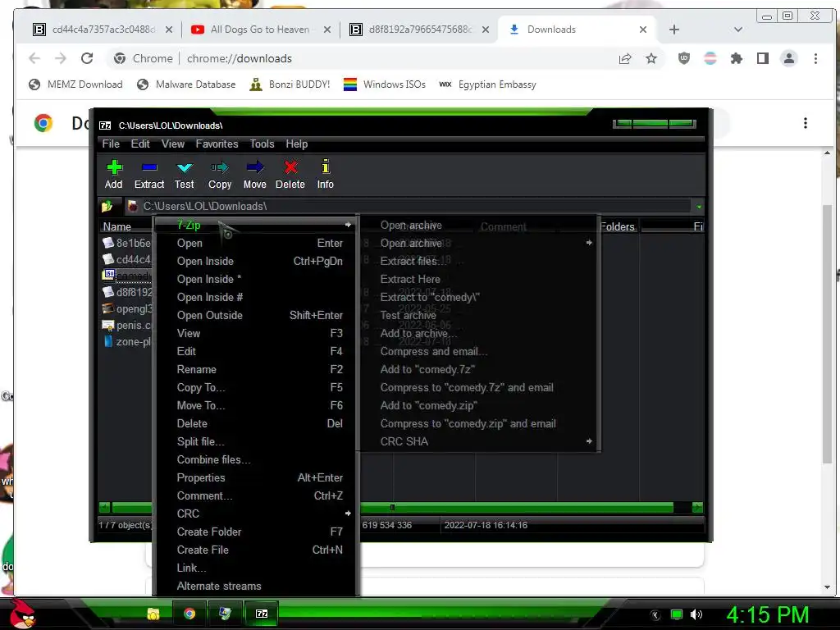Open the File menu in 7-Zip

pyautogui.click(x=111, y=144)
